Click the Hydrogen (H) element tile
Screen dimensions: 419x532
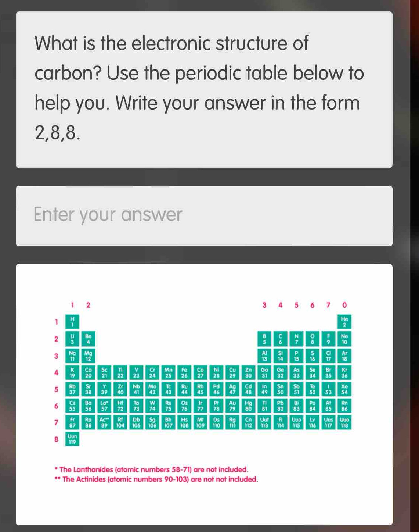(x=72, y=322)
